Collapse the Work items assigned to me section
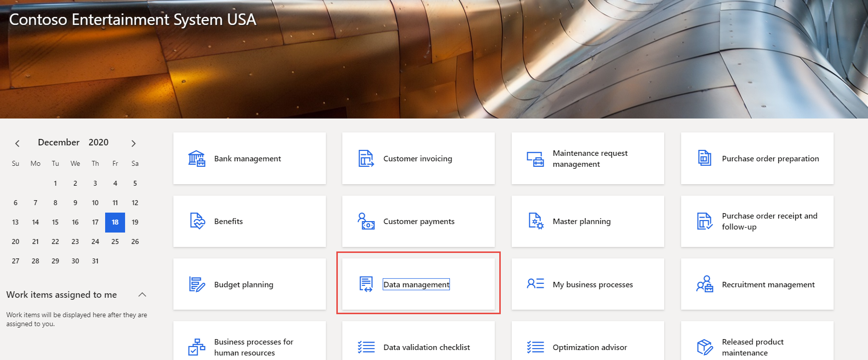Viewport: 868px width, 360px height. coord(142,295)
